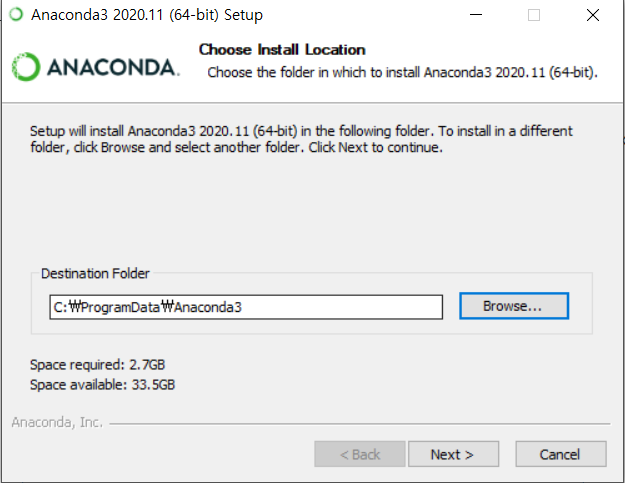Click the 'Choose Install Location' heading
The width and height of the screenshot is (625, 483).
[x=282, y=49]
